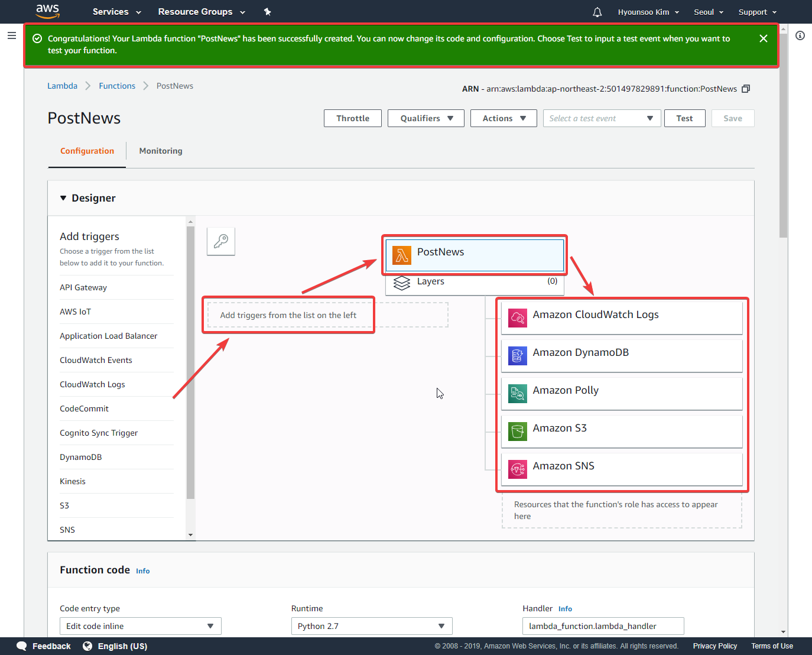Click the Amazon CloudWatch Logs icon
This screenshot has height=655, width=812.
(x=518, y=317)
